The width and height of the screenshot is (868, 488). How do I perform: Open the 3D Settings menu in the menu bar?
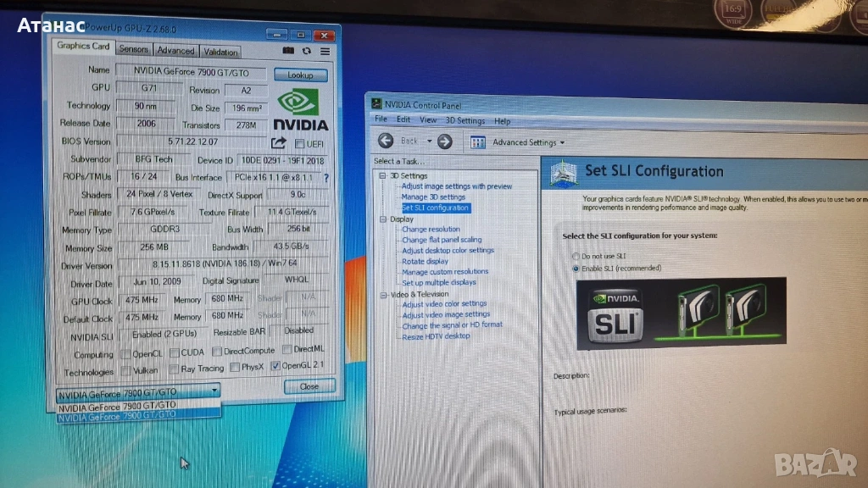coord(465,121)
